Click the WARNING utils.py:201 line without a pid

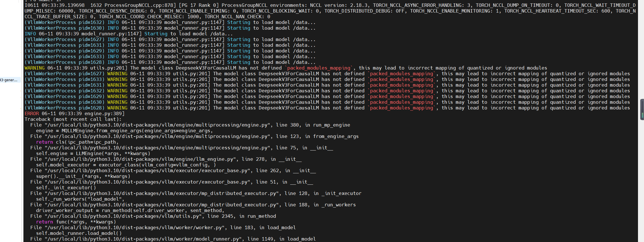(x=286, y=68)
